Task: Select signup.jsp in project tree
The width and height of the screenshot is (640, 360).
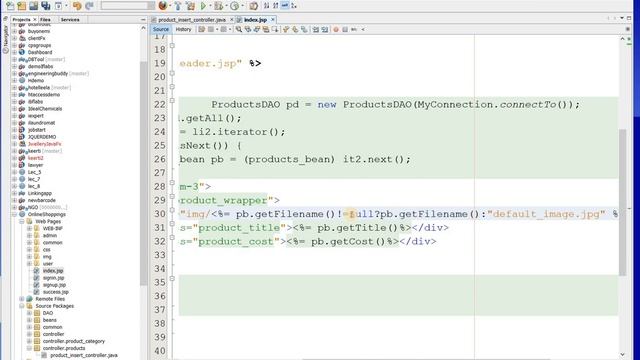Action: pos(54,285)
